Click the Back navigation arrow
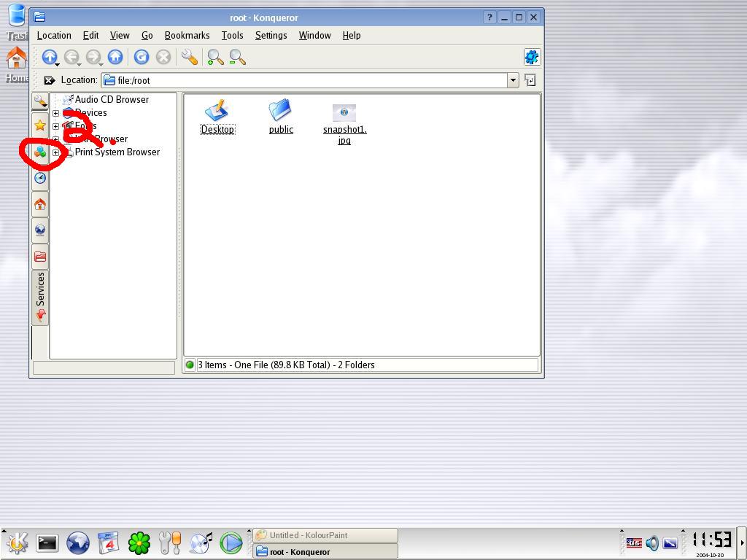The height and width of the screenshot is (560, 747). tap(71, 57)
